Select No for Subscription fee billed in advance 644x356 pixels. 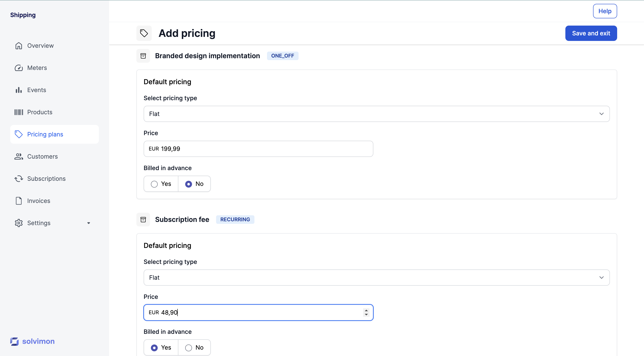tap(189, 347)
